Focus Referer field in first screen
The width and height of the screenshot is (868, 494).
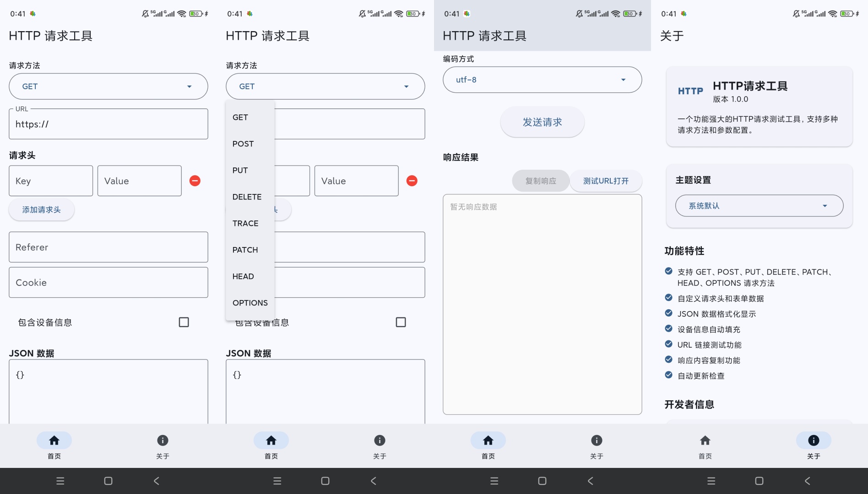coord(108,247)
